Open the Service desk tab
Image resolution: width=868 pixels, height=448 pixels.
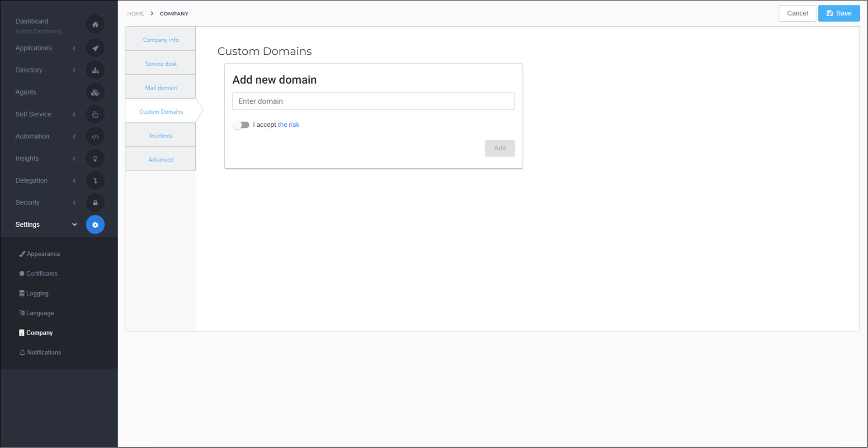[160, 63]
